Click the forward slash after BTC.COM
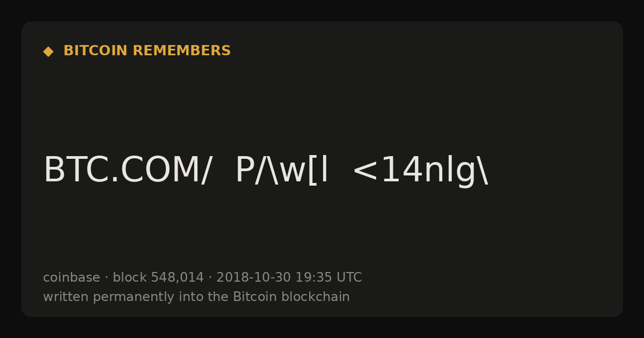Image resolution: width=644 pixels, height=338 pixels. (206, 171)
